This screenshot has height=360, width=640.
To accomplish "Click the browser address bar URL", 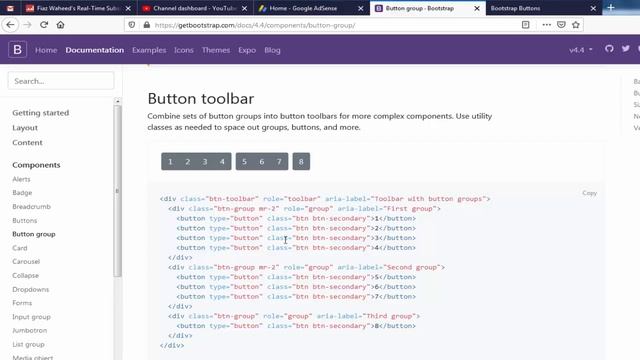I will [255, 25].
